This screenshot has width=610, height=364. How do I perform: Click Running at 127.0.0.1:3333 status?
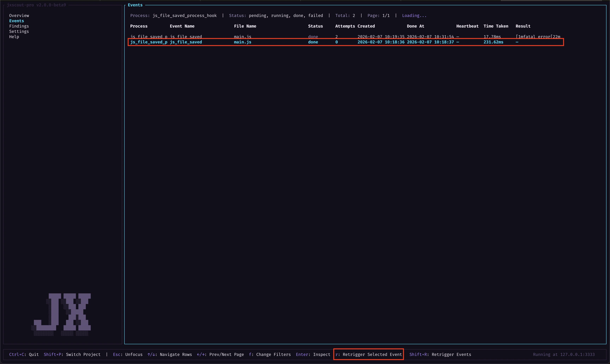(x=564, y=354)
